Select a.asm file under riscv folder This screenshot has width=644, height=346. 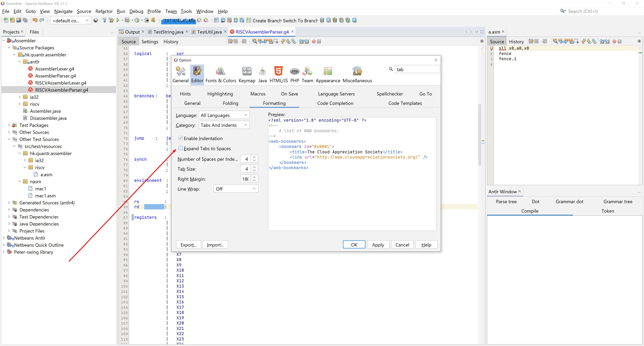coord(46,175)
